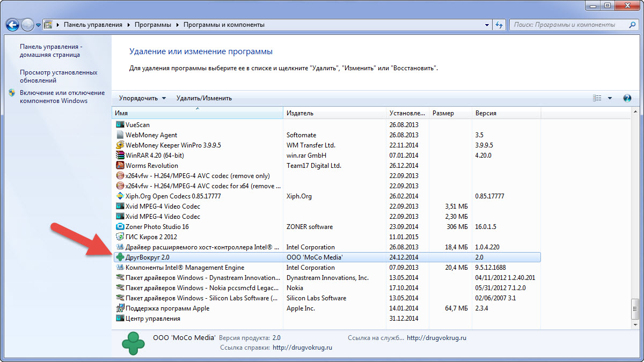Open the Ссылка на службу drugvokrug.ru link

point(437,338)
